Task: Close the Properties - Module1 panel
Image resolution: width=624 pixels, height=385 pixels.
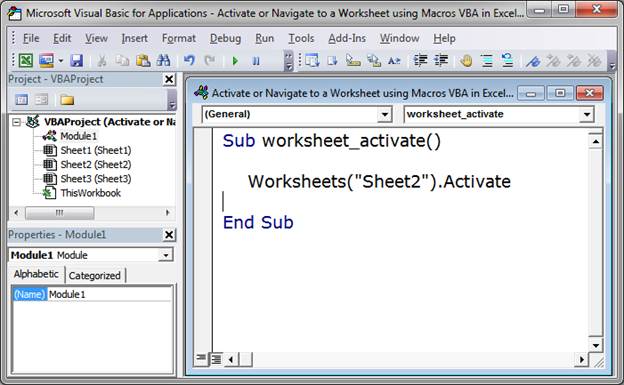Action: click(169, 235)
